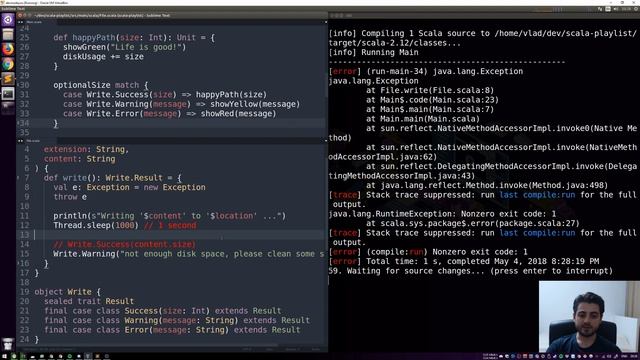The width and height of the screenshot is (640, 360).
Task: Click 'case Write.Success(size) => happyPath(size)'
Action: click(x=164, y=94)
